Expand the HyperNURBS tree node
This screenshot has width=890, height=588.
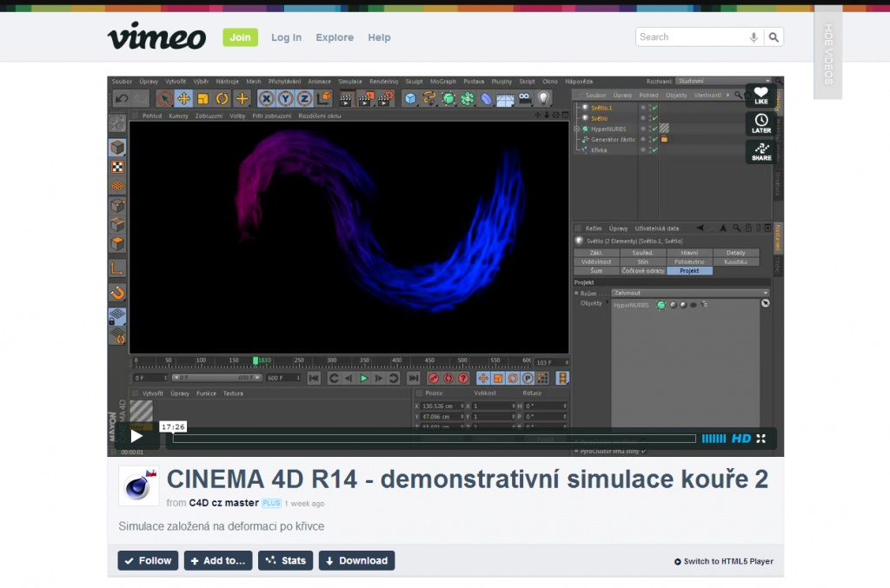(577, 129)
